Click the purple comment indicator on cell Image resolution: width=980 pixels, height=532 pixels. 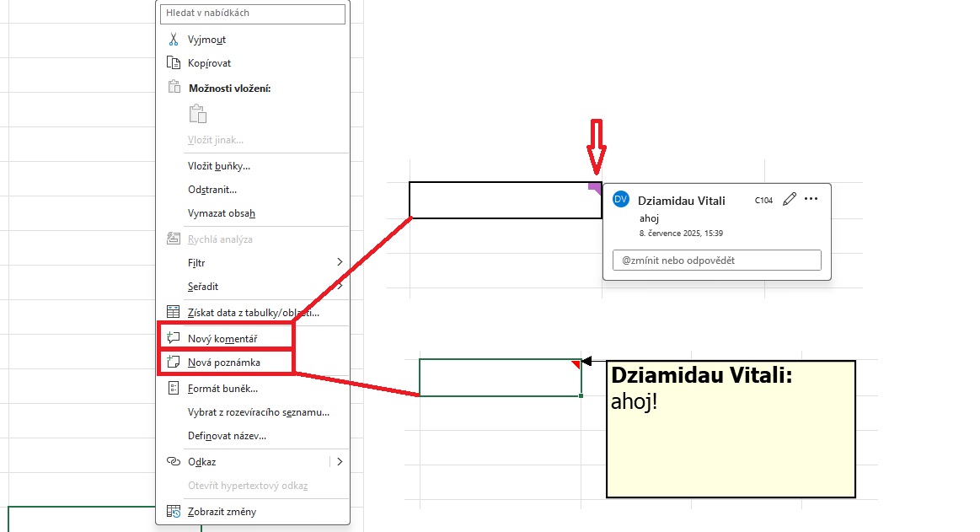(596, 186)
